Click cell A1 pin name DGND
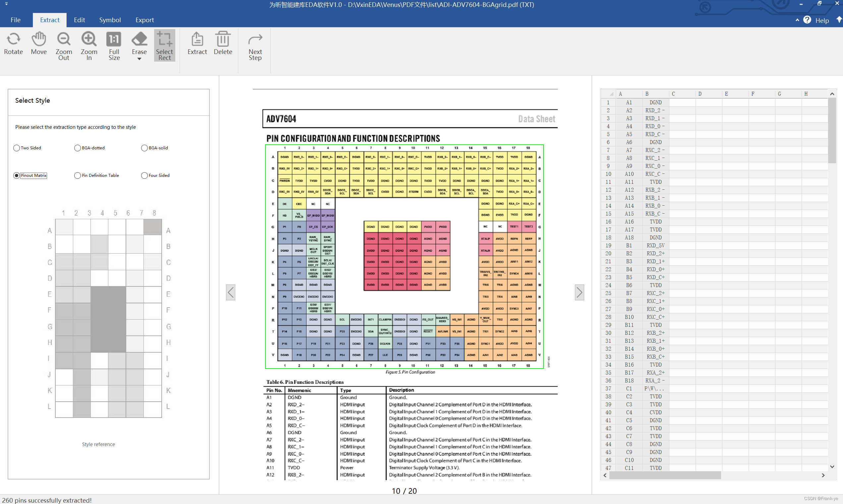The height and width of the screenshot is (504, 843). pos(655,103)
